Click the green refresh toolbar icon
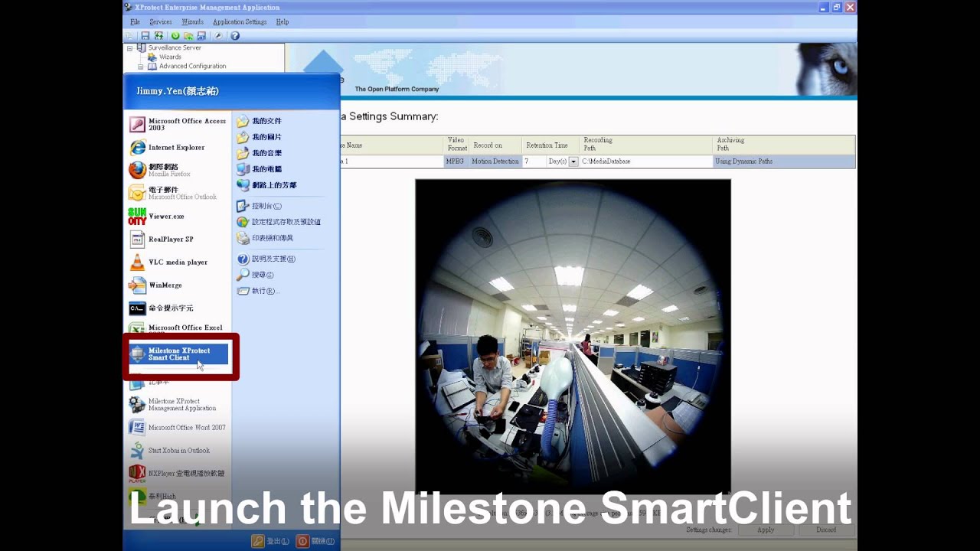This screenshot has height=551, width=980. click(x=175, y=35)
